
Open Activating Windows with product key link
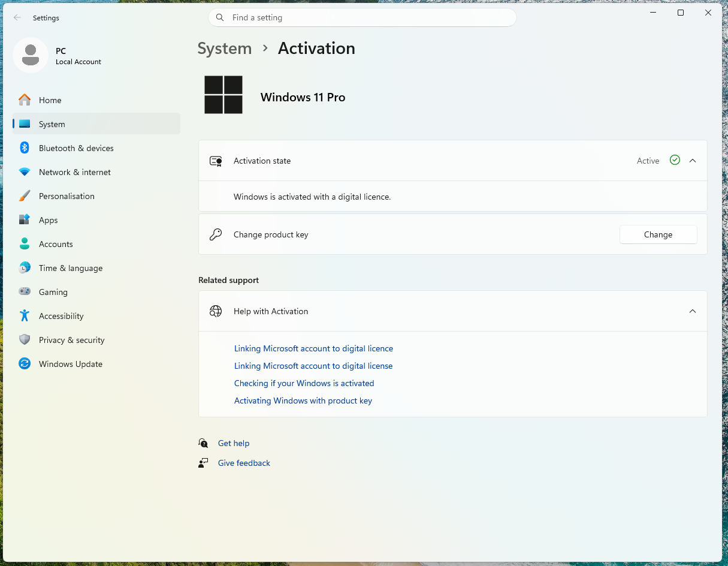point(303,401)
